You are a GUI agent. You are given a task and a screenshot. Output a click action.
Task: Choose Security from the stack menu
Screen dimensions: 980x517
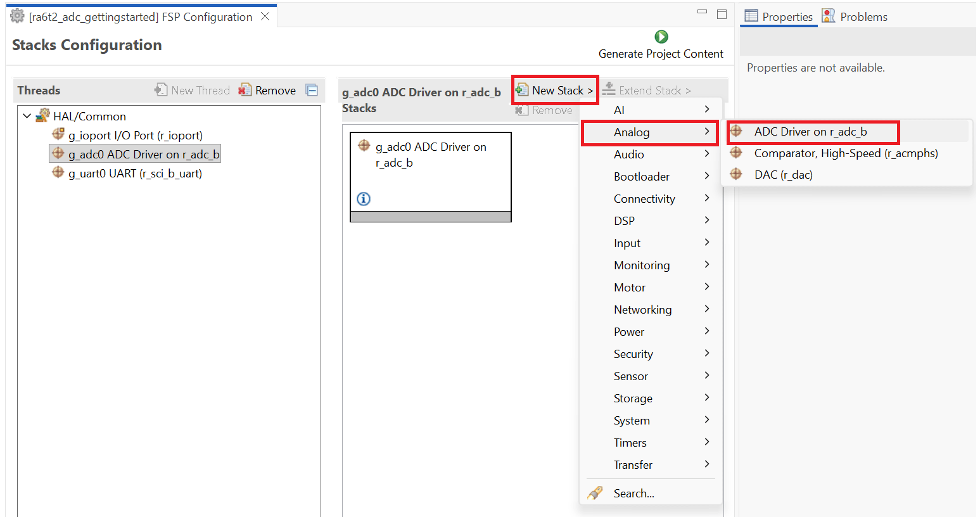633,354
